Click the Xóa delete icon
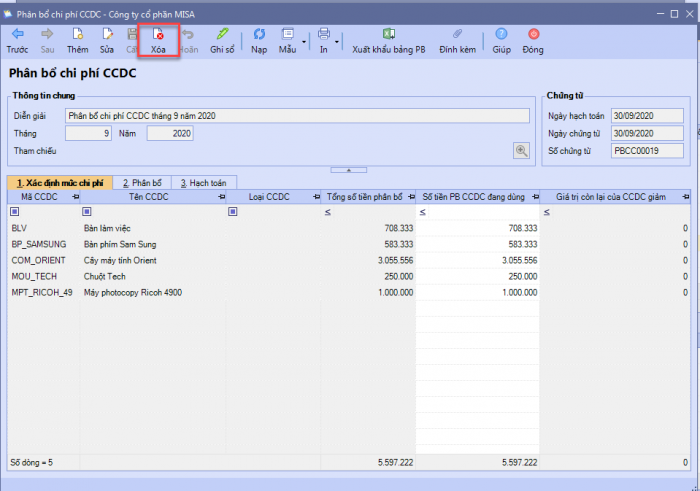Image resolution: width=700 pixels, height=491 pixels. [158, 35]
